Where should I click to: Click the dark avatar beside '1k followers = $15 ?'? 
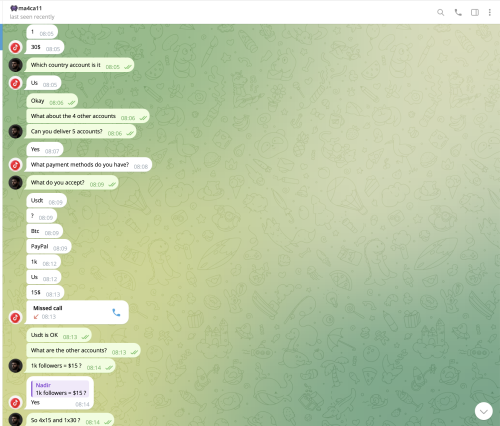pyautogui.click(x=15, y=366)
